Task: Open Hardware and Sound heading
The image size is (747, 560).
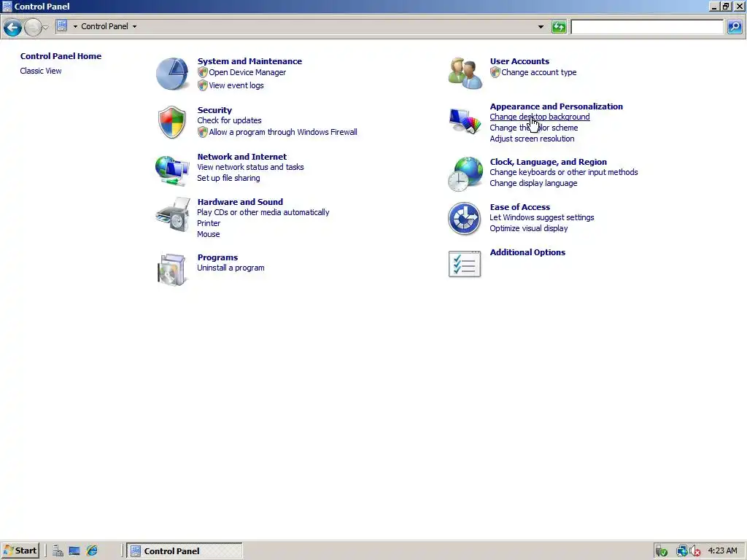Action: tap(240, 202)
